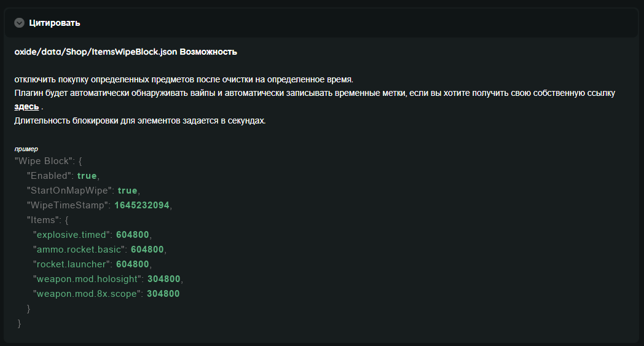Click the true value next to "Enabled"

[87, 176]
